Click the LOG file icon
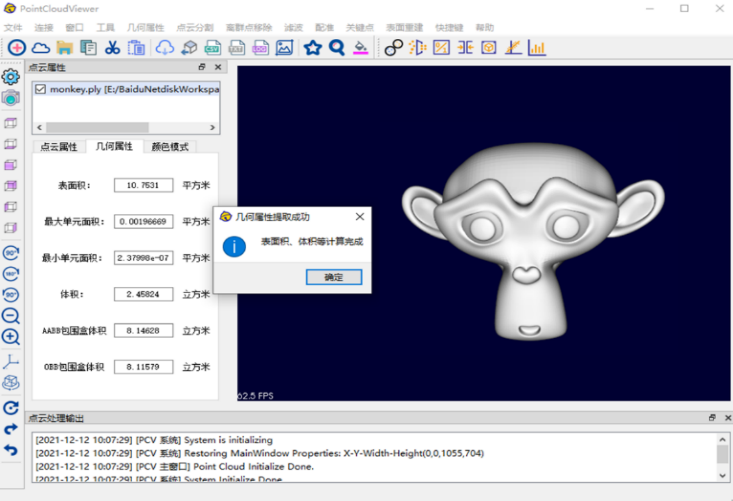Screen dimensions: 733x501 [x=260, y=48]
